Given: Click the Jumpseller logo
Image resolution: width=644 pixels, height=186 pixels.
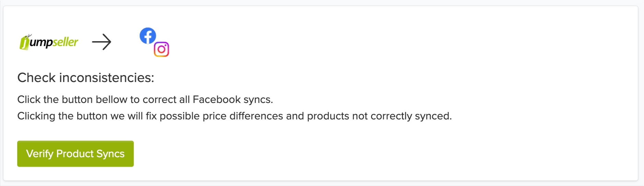Looking at the screenshot, I should pyautogui.click(x=49, y=42).
